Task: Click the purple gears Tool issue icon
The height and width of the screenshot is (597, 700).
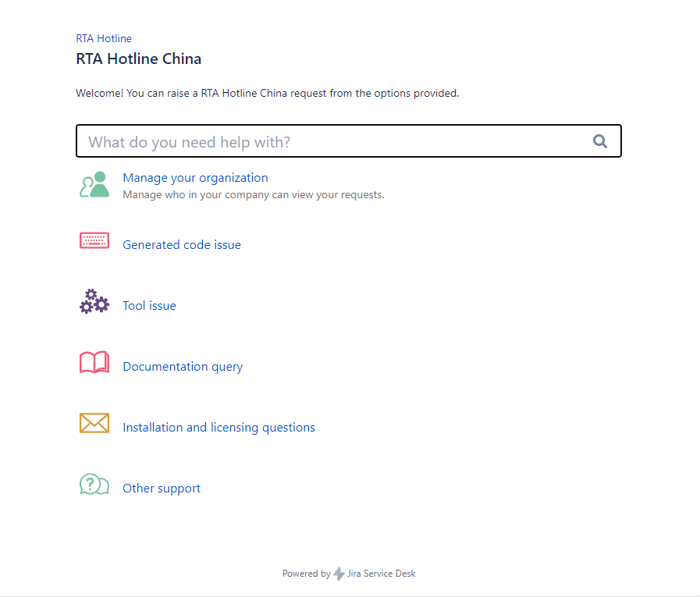Action: pyautogui.click(x=94, y=301)
